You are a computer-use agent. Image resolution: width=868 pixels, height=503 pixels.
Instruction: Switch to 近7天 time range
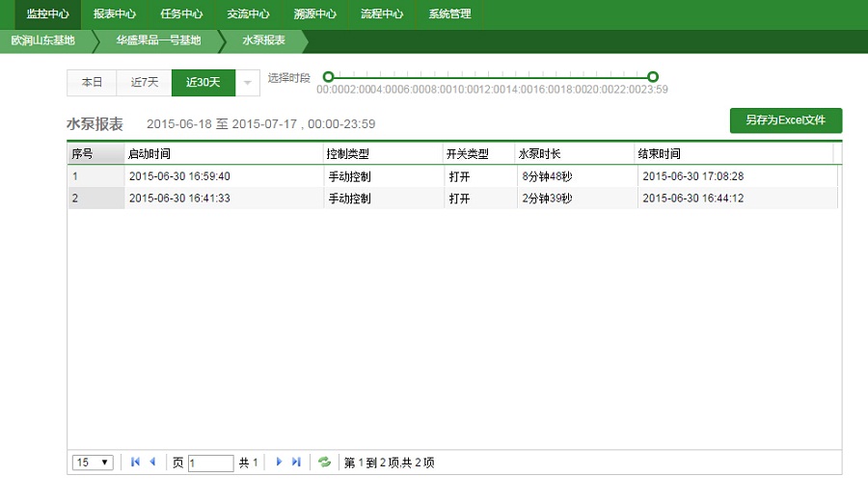(x=145, y=83)
